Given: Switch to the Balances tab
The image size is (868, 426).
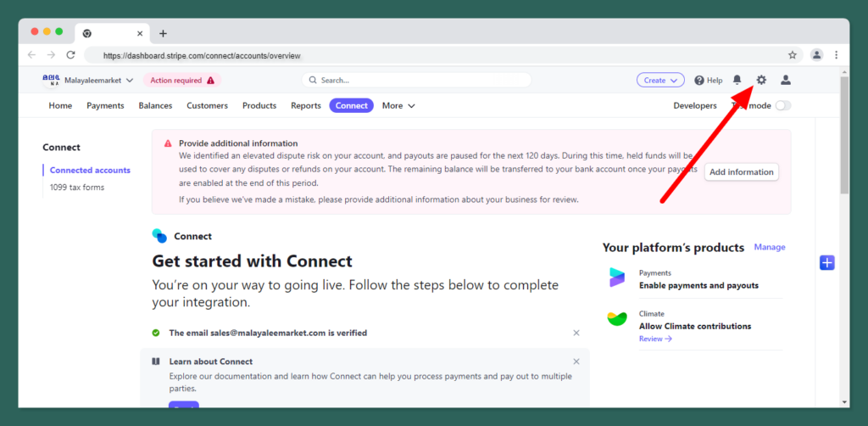Looking at the screenshot, I should (155, 106).
